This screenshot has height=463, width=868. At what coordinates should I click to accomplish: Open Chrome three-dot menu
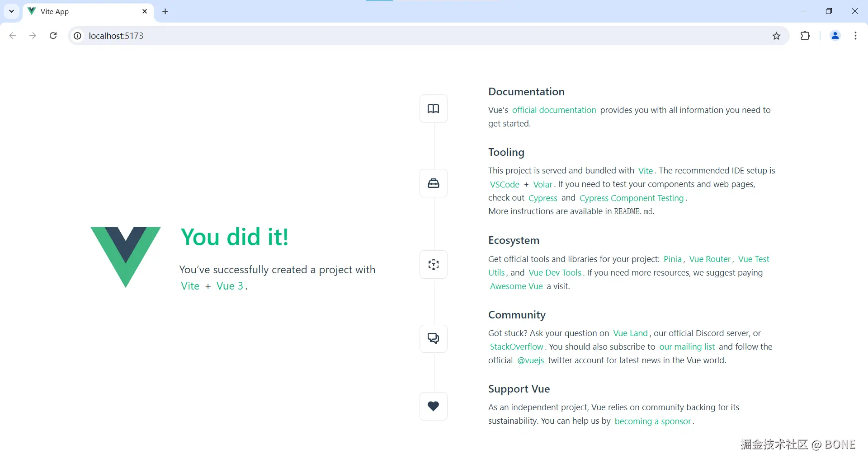[855, 36]
